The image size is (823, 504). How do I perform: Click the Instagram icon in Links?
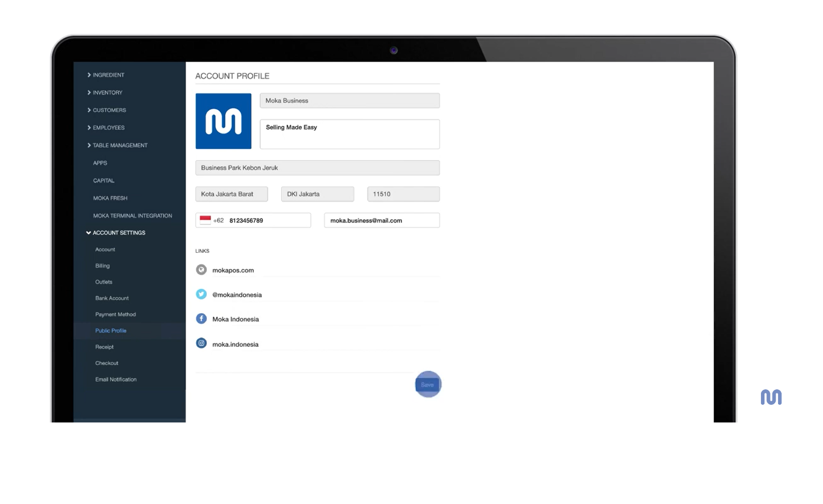(x=201, y=343)
